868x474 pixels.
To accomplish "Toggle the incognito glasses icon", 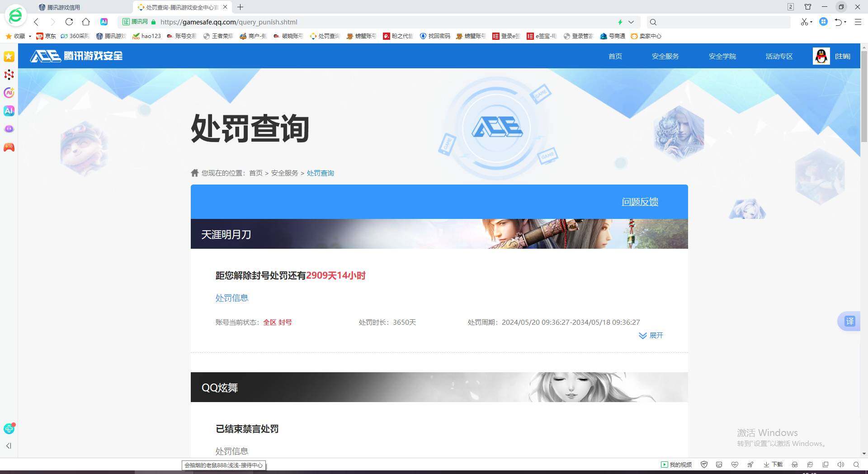I will pos(795,465).
